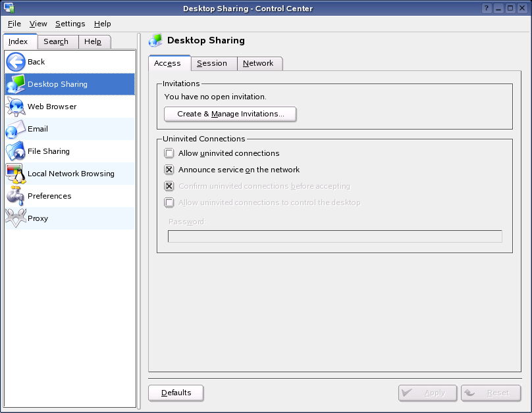The image size is (532, 413).
Task: Open the File menu
Action: click(14, 24)
